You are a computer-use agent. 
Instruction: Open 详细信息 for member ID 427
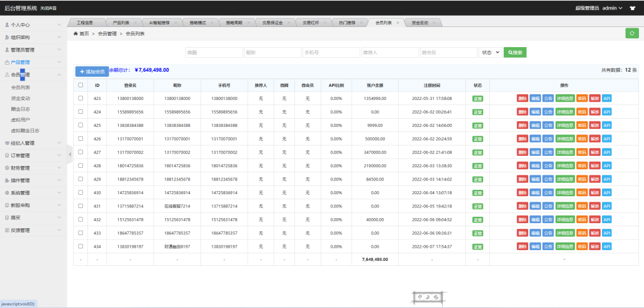565,152
